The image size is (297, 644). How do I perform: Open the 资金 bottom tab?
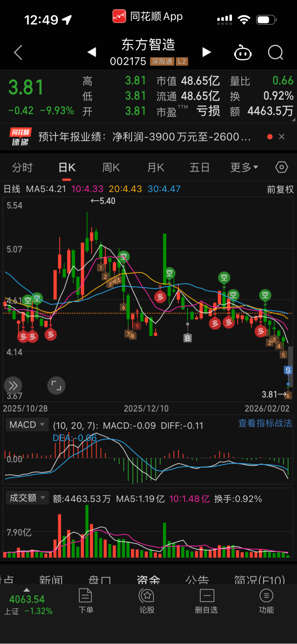point(148,580)
